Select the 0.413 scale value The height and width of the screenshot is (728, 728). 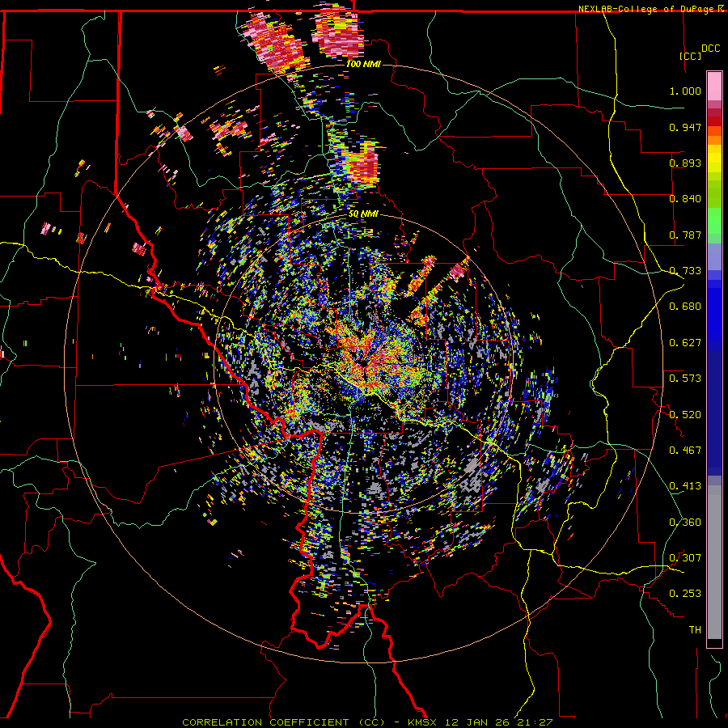click(685, 486)
